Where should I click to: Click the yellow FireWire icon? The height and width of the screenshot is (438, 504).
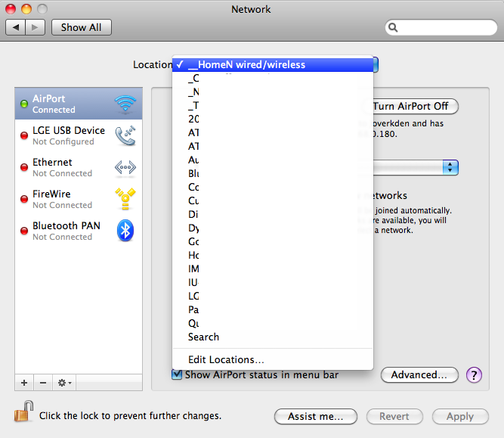click(x=125, y=198)
